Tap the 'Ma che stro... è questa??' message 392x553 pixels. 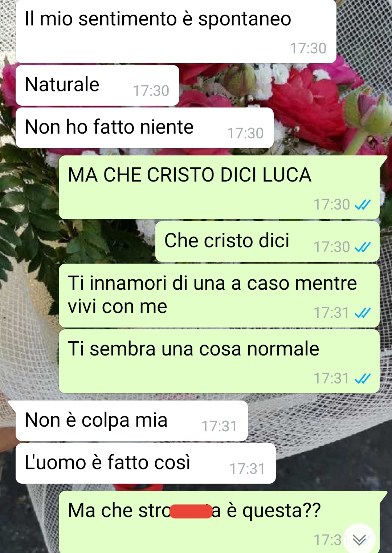(x=219, y=522)
